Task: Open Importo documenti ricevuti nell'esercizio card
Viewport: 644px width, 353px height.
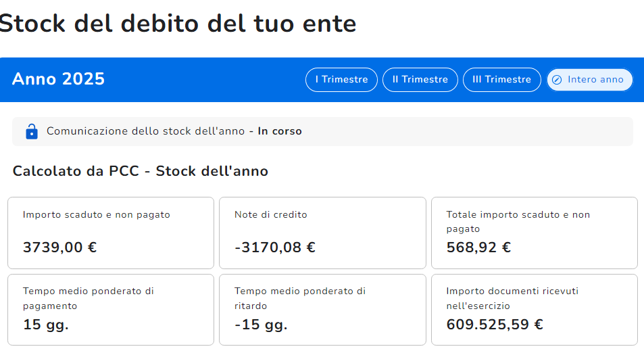Action: click(x=534, y=309)
